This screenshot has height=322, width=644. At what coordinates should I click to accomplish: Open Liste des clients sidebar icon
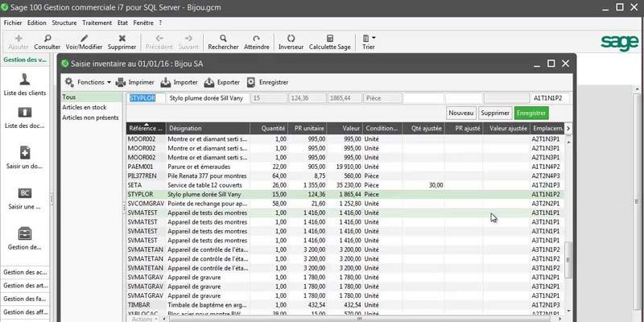coord(25,79)
